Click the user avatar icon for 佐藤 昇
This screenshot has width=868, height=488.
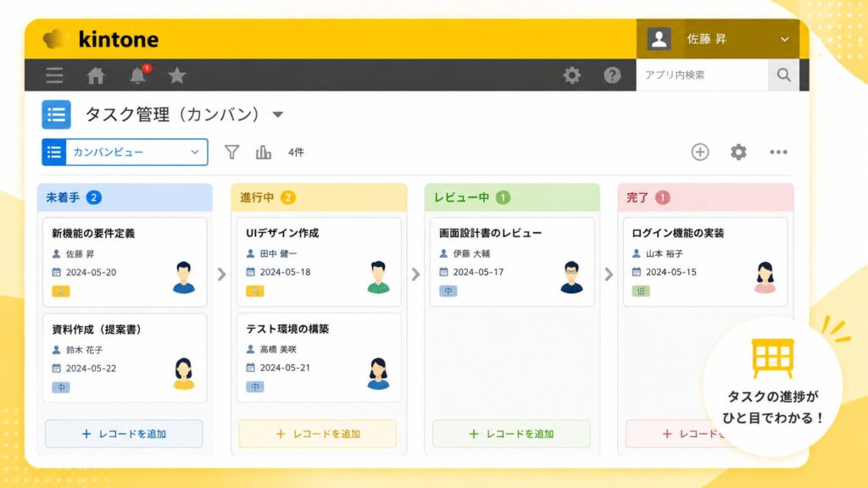point(659,39)
